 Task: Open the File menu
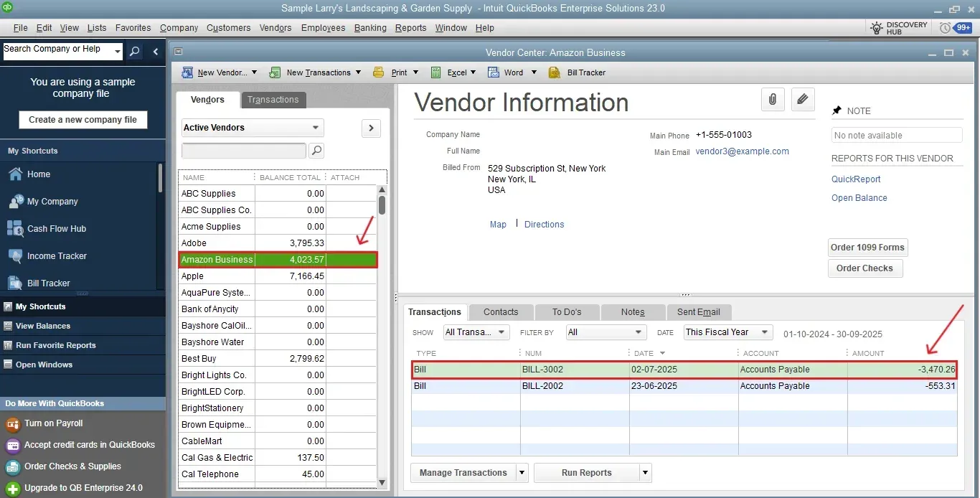click(20, 28)
